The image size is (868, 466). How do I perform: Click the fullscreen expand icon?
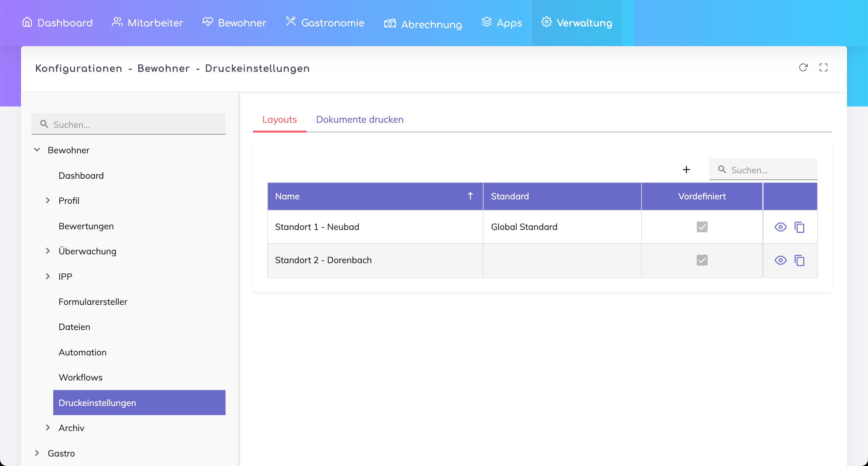(823, 67)
